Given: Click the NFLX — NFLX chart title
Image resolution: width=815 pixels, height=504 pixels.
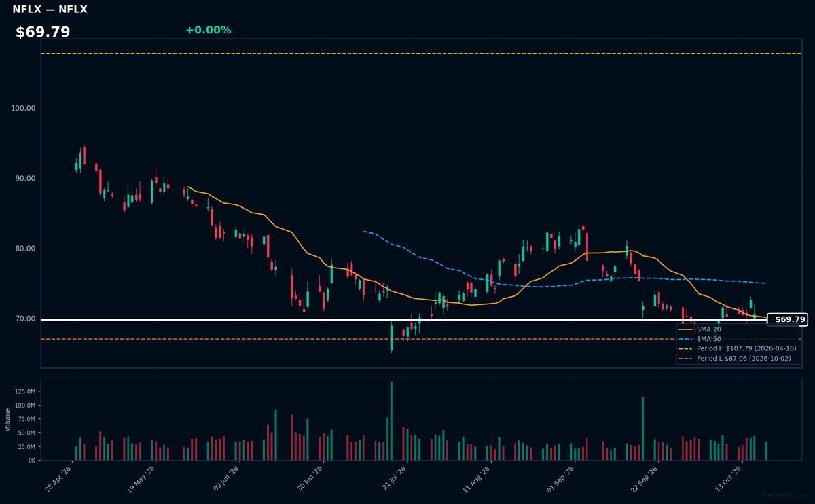Looking at the screenshot, I should (50, 10).
